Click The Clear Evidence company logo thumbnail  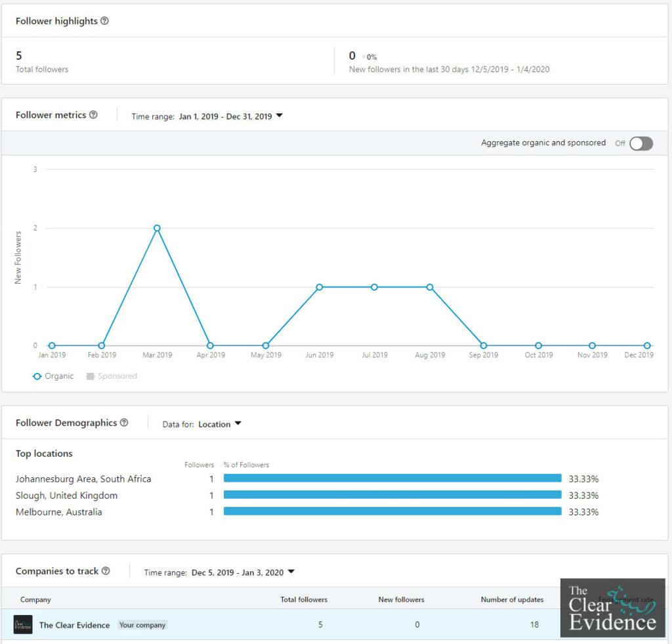coord(23,625)
